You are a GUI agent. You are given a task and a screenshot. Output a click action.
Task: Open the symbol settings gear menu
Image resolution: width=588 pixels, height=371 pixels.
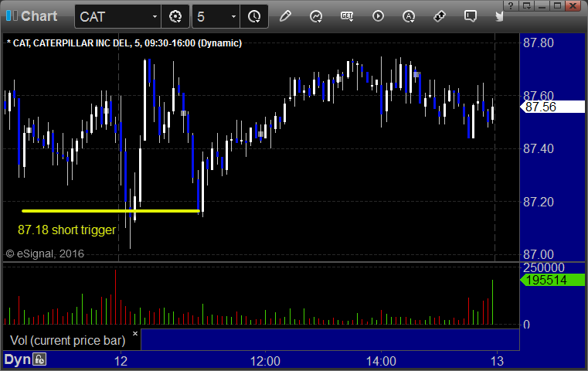pyautogui.click(x=175, y=16)
